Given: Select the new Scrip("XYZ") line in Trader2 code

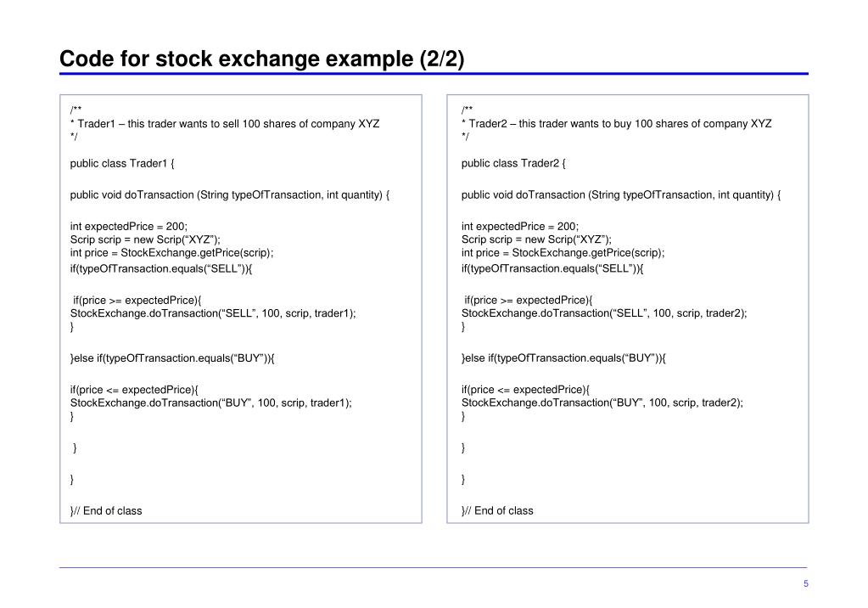Looking at the screenshot, I should (x=536, y=239).
